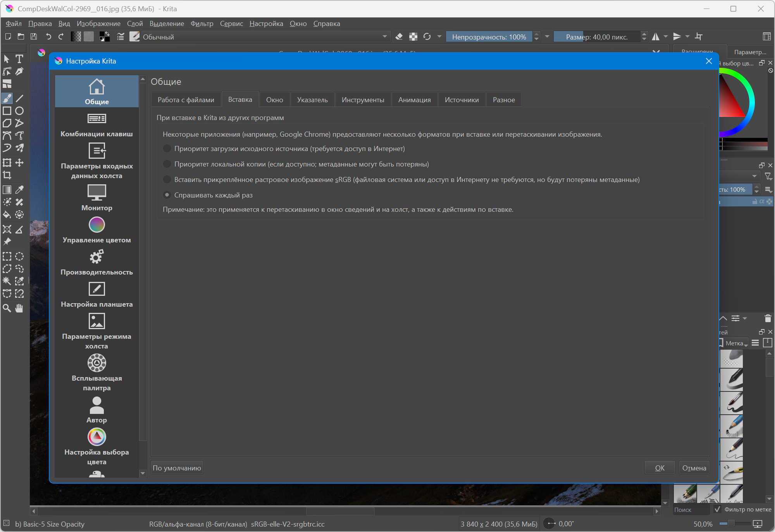Click the Поиск brush preset field
775x532 pixels.
[x=692, y=510]
